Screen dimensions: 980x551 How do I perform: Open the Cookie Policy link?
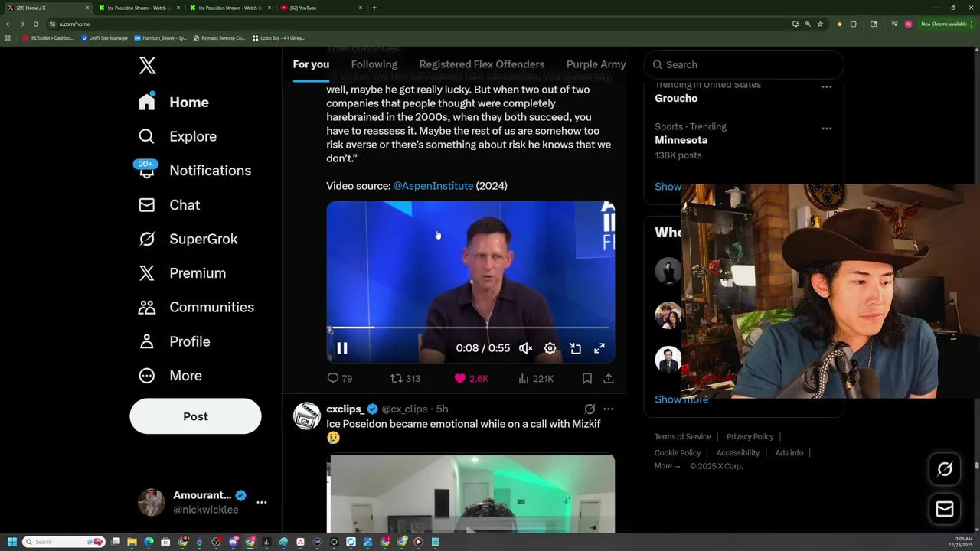[x=678, y=452]
